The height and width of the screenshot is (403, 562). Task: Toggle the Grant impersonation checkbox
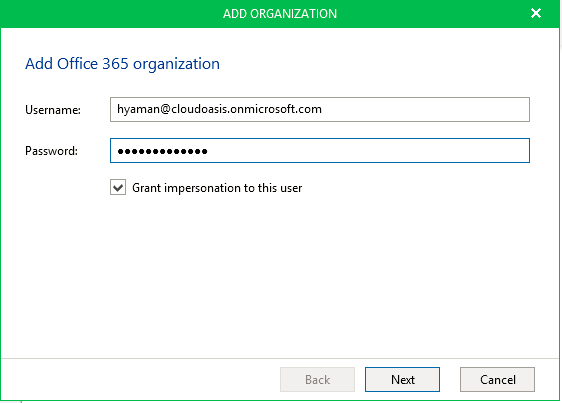[x=118, y=188]
